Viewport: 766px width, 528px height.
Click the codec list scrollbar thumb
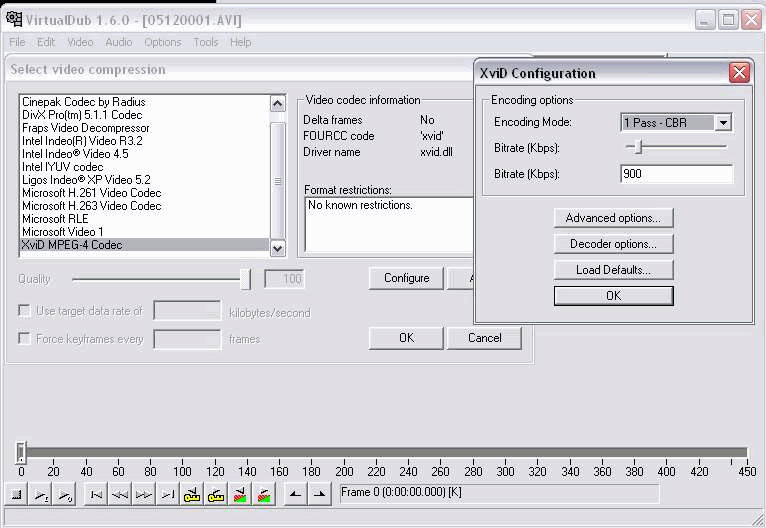coord(277,181)
